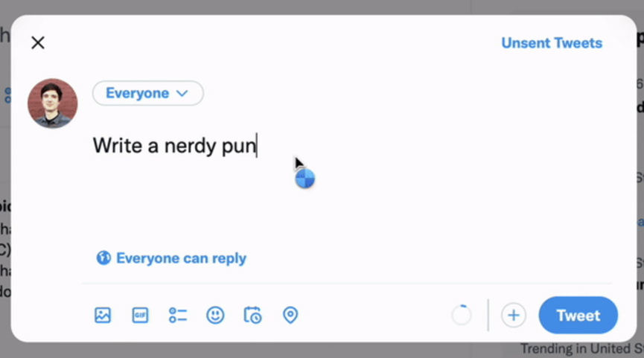Open the emoji picker
Viewport: 644px width, 358px height.
click(215, 316)
